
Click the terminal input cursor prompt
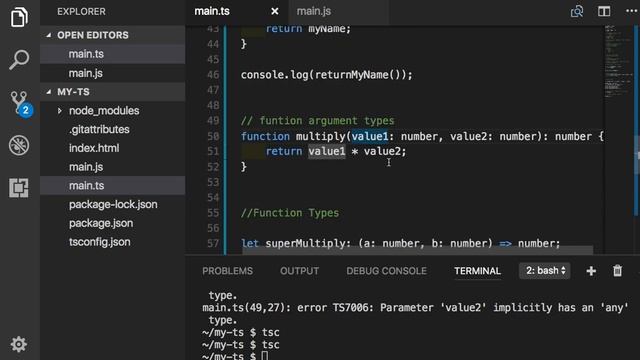(x=264, y=356)
